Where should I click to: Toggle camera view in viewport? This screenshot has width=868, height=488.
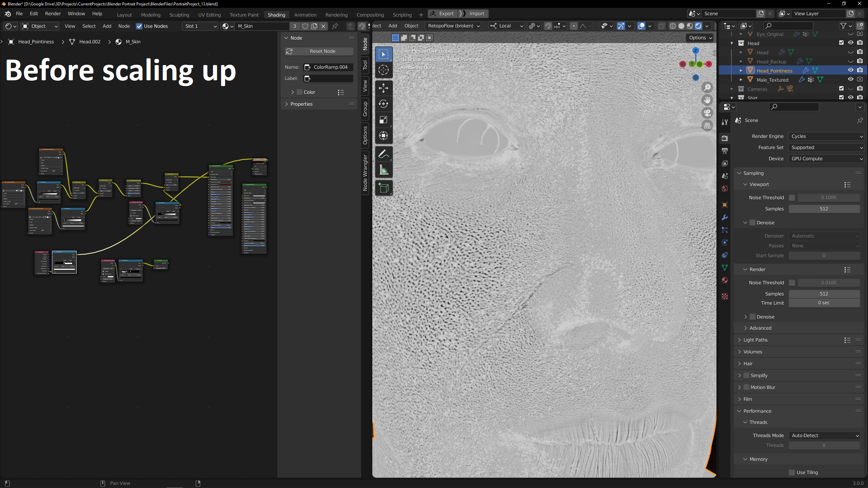(x=707, y=113)
